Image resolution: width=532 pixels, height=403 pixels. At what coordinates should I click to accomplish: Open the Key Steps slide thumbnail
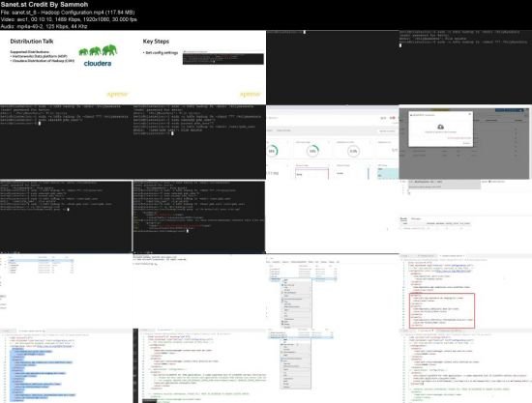(199, 68)
